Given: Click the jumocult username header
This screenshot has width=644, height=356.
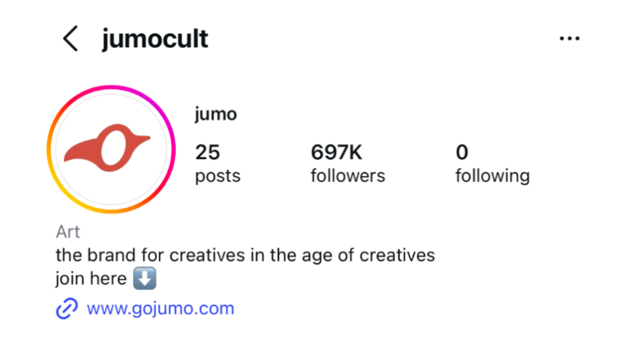Looking at the screenshot, I should pyautogui.click(x=155, y=39).
